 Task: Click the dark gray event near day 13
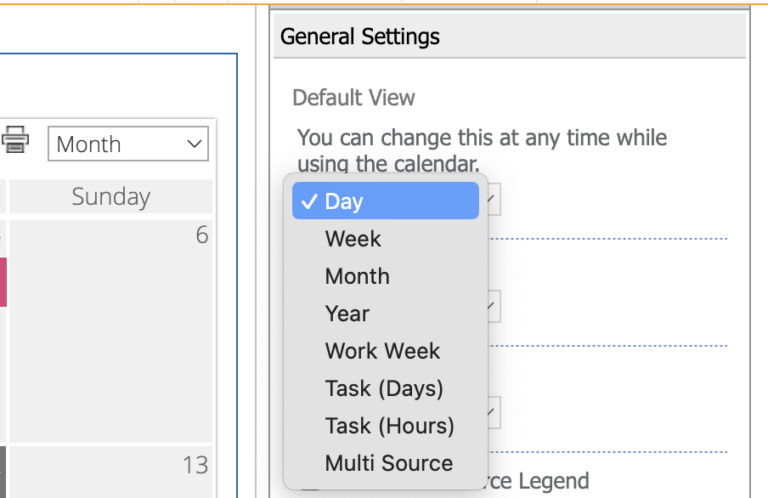pyautogui.click(x=3, y=472)
